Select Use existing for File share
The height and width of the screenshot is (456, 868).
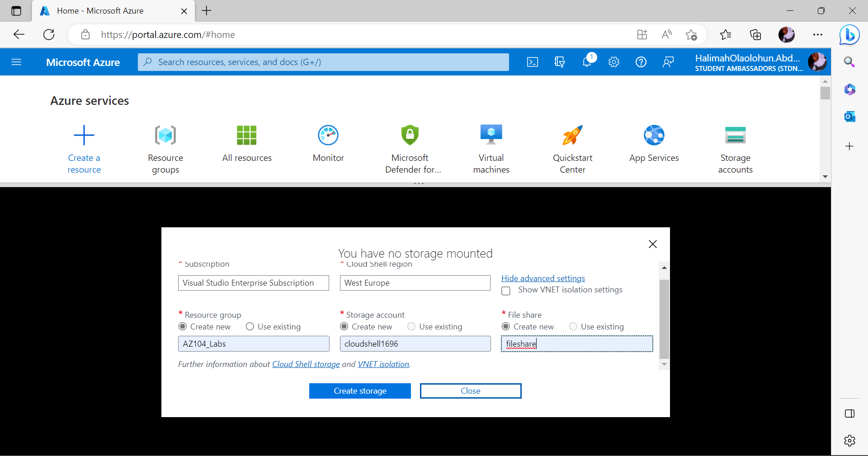(x=573, y=326)
